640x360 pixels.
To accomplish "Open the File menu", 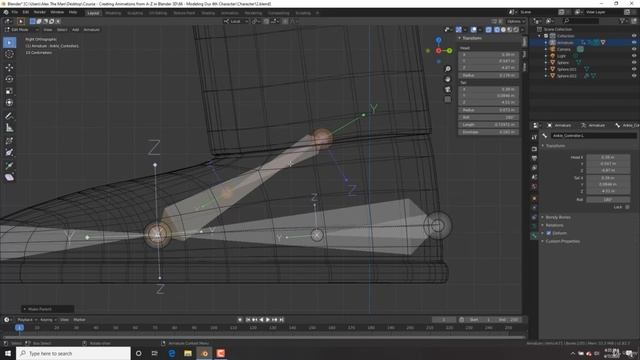I will 15,13.
